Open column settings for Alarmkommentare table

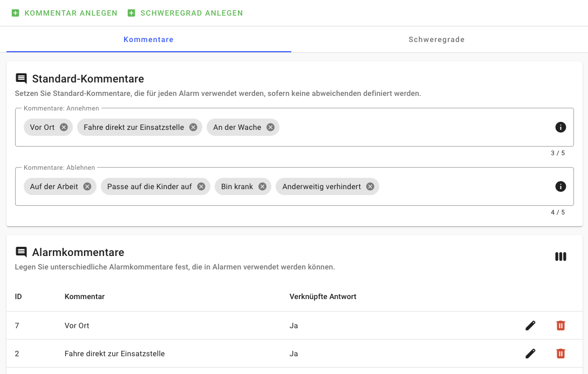560,257
